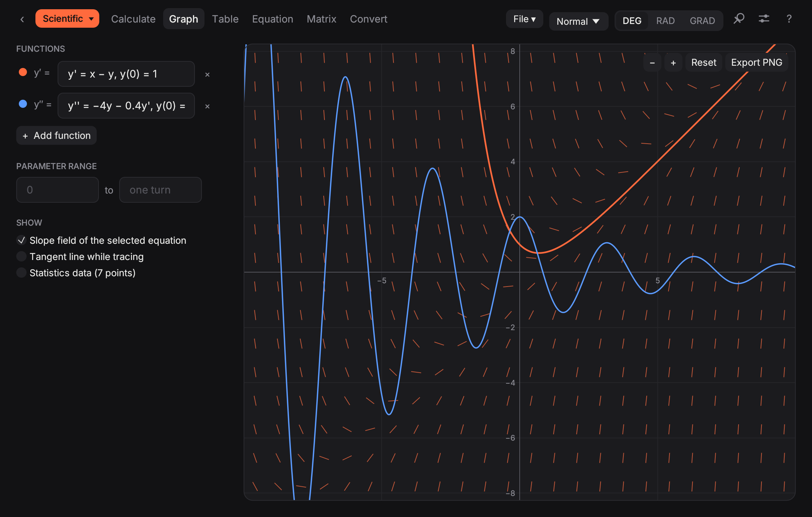Switch to the Calculate tab

tap(133, 19)
